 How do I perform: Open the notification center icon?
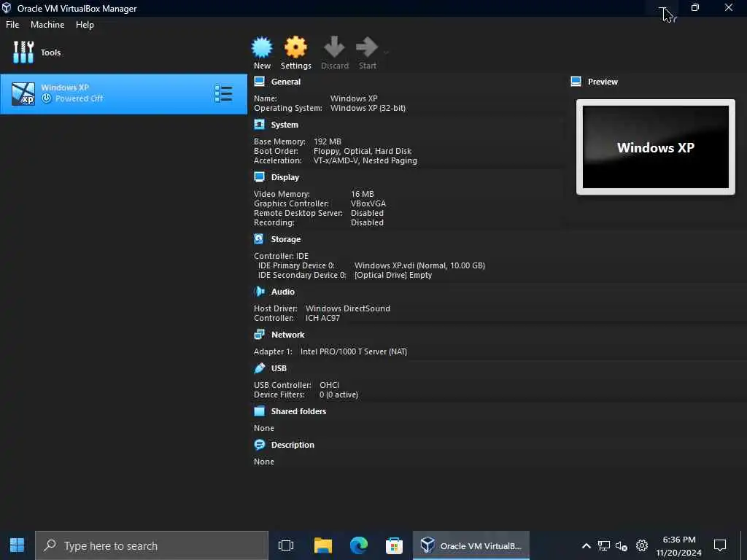tap(720, 545)
